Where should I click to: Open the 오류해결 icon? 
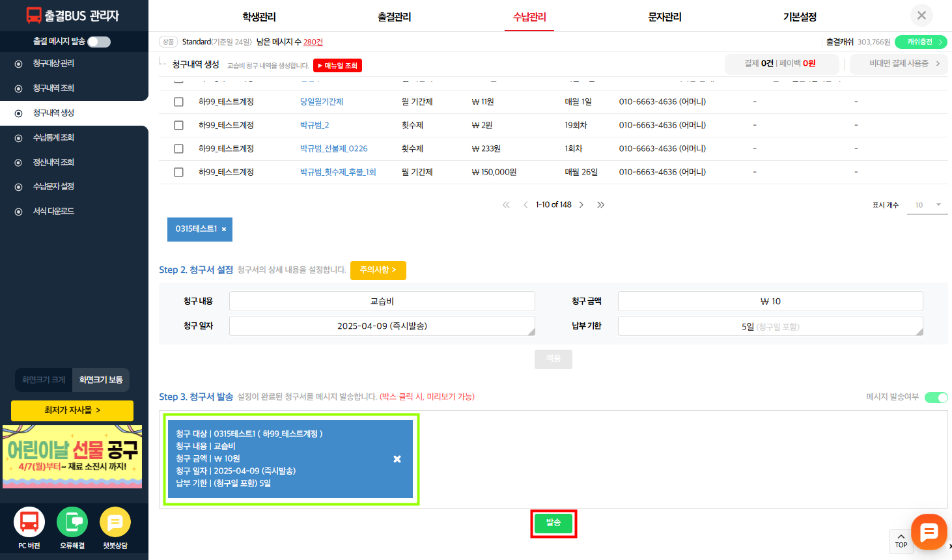tap(72, 522)
